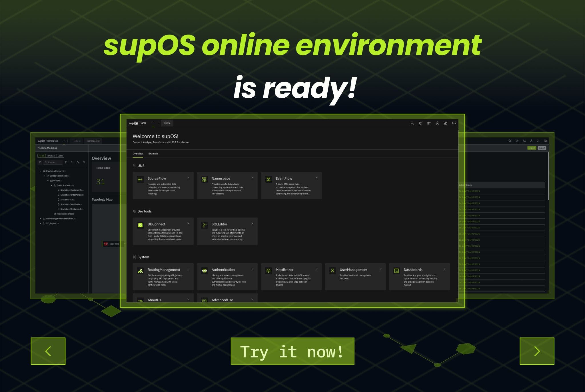The width and height of the screenshot is (585, 392).
Task: Click the filter icon in Data Modeling panel
Action: point(40,162)
